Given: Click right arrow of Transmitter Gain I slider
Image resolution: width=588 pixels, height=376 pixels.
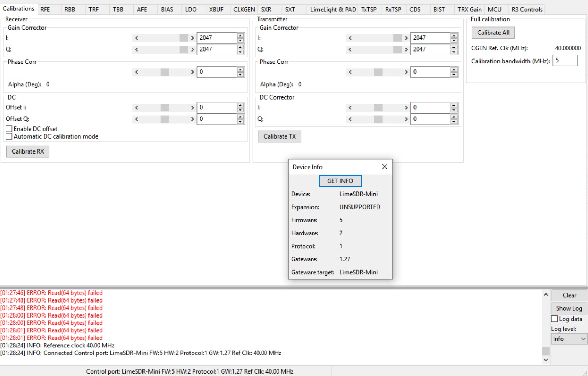Looking at the screenshot, I should [x=406, y=38].
